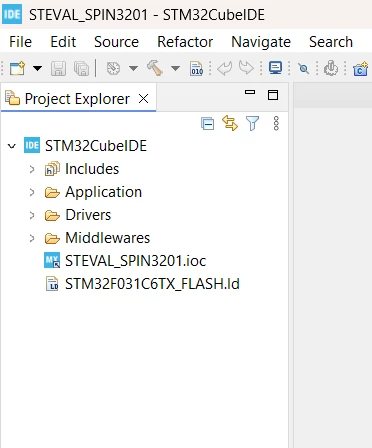The height and width of the screenshot is (448, 372).
Task: Click the New toolbar icon
Action: coord(17,68)
